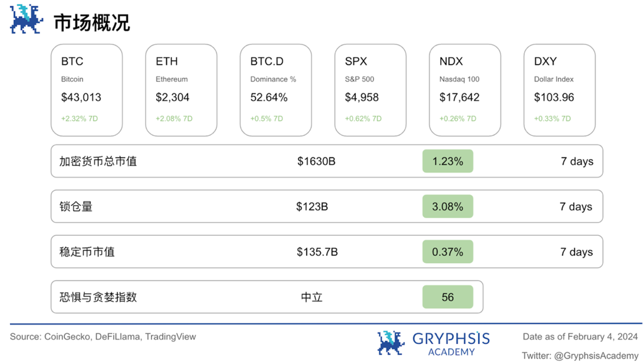
Task: Click the 市场概况 page title
Action: 92,22
